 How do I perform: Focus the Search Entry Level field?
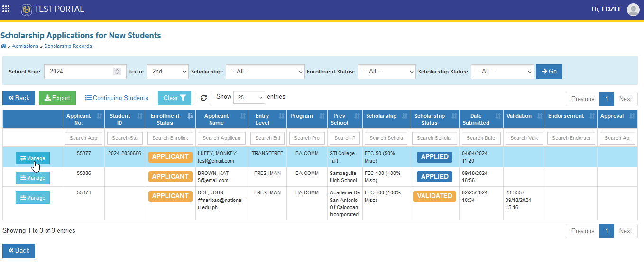coord(267,138)
